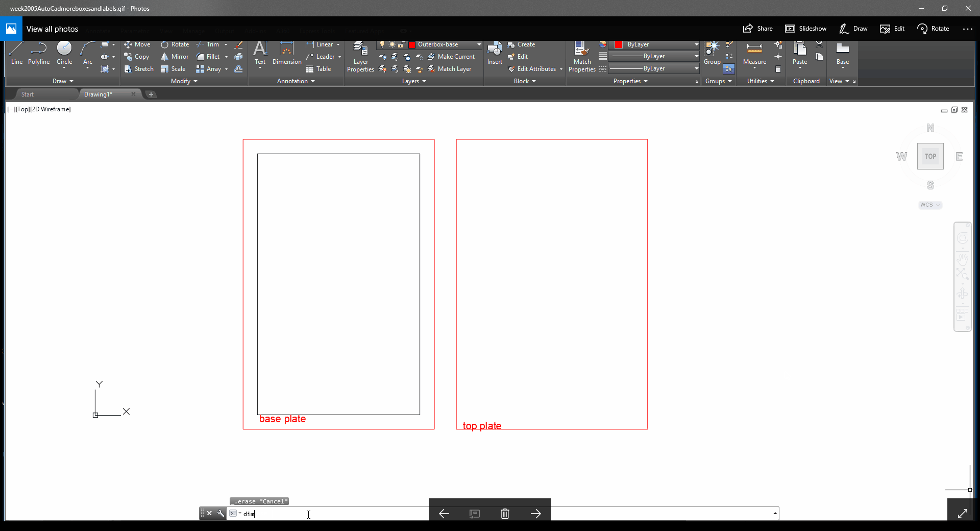Click Make Current layer tool
This screenshot has height=531, width=980.
click(451, 57)
